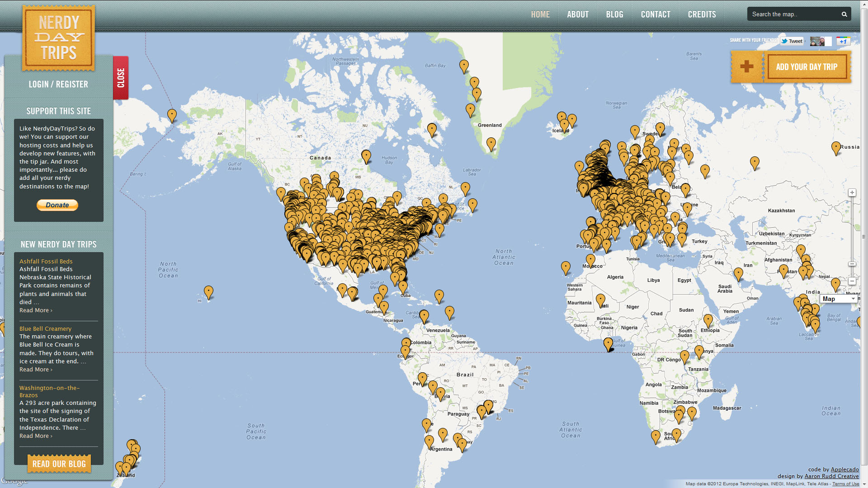Go to the HOME menu item
Viewport: 868px width, 488px height.
[540, 14]
